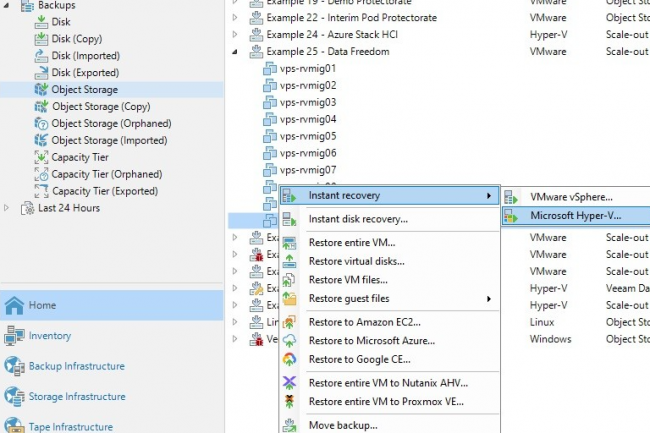Select the vps-rvmig04 row
The width and height of the screenshot is (650, 433).
(307, 119)
